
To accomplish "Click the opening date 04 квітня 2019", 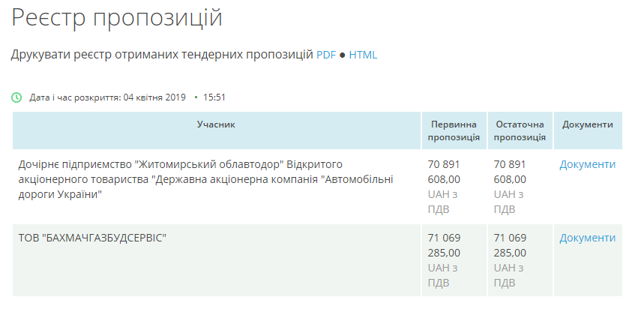I will click(x=154, y=97).
